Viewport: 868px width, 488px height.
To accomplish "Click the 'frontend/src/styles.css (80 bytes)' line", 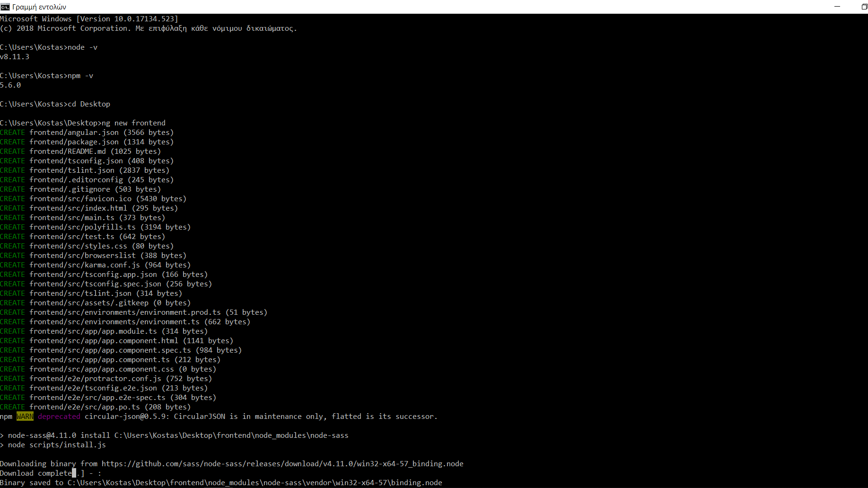I will coord(87,246).
